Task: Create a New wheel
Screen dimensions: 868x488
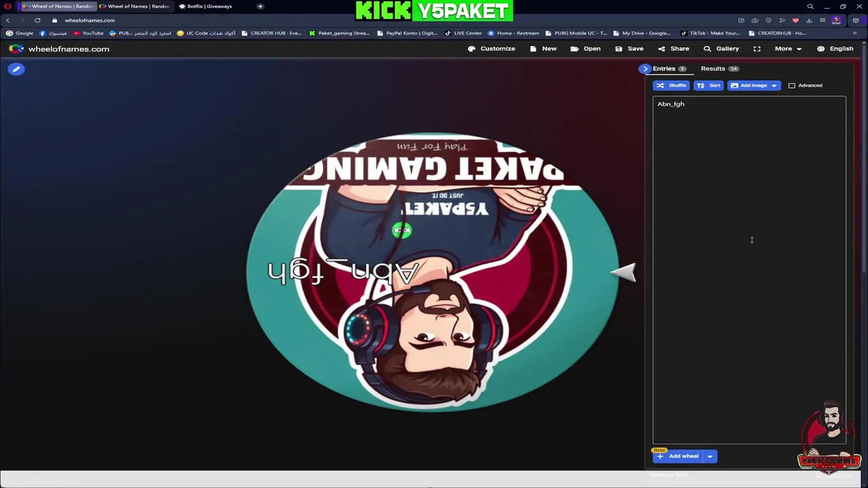Action: point(542,49)
